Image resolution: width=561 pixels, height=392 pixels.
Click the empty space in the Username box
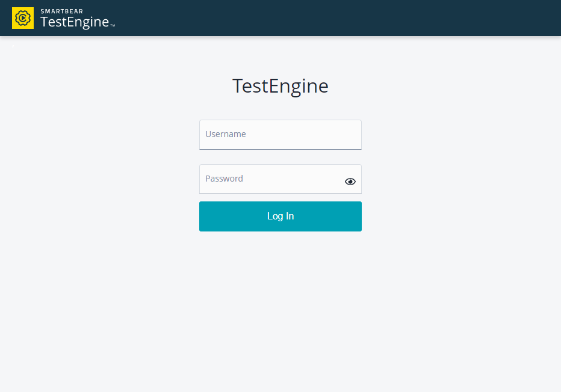pyautogui.click(x=304, y=135)
